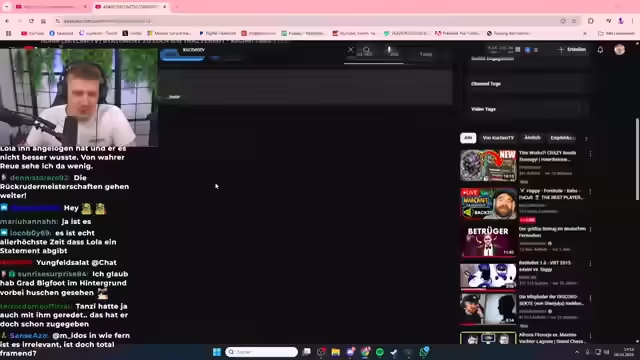Clear the search with the X icon
This screenshot has width=640, height=360.
(350, 50)
